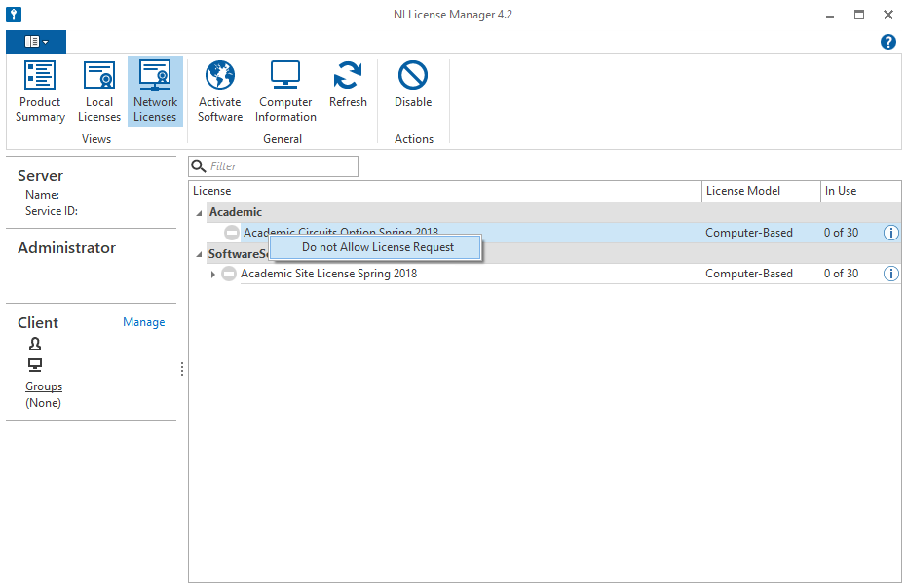Click the client user icon
Image resolution: width=906 pixels, height=588 pixels.
click(35, 345)
